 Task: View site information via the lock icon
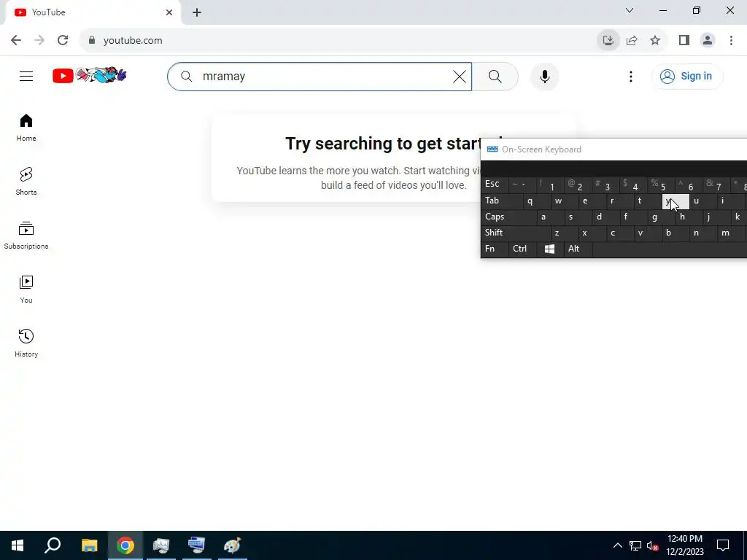(x=92, y=41)
